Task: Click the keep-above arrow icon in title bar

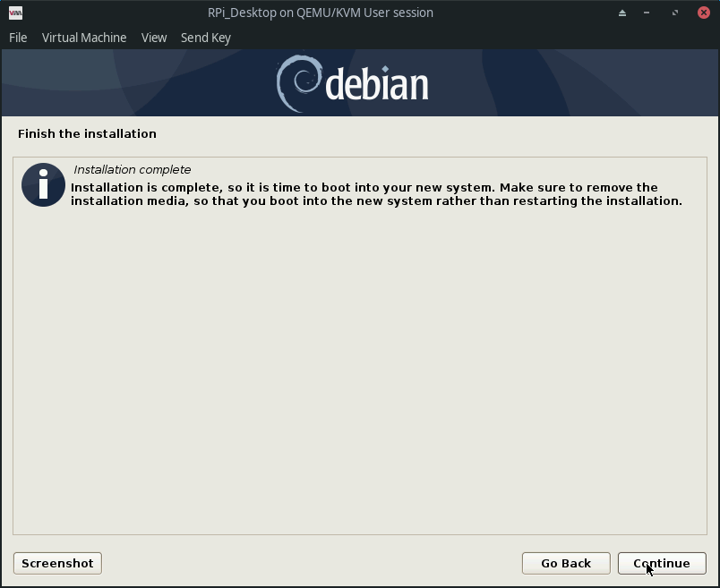Action: (622, 13)
